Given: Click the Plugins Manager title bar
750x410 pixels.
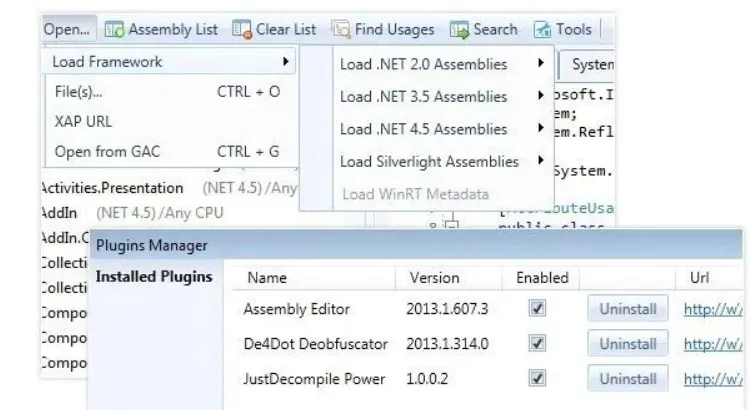Looking at the screenshot, I should pos(416,245).
